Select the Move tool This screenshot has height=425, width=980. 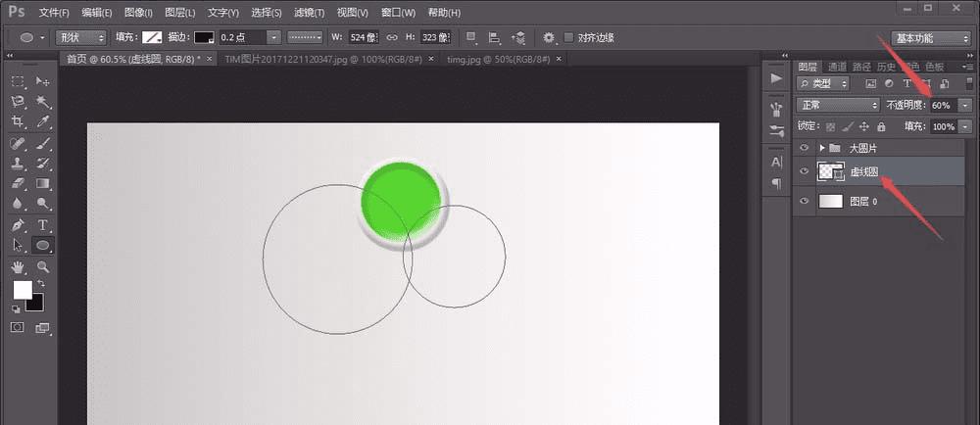tap(42, 81)
